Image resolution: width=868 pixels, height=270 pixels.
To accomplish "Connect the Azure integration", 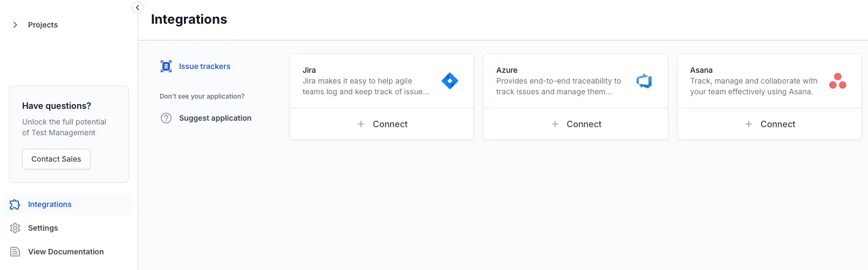I will click(x=576, y=124).
